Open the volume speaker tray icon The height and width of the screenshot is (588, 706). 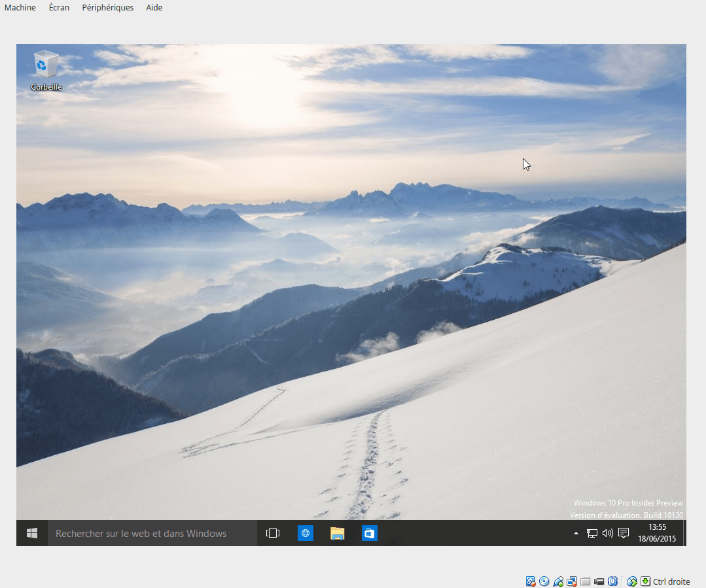coord(607,533)
